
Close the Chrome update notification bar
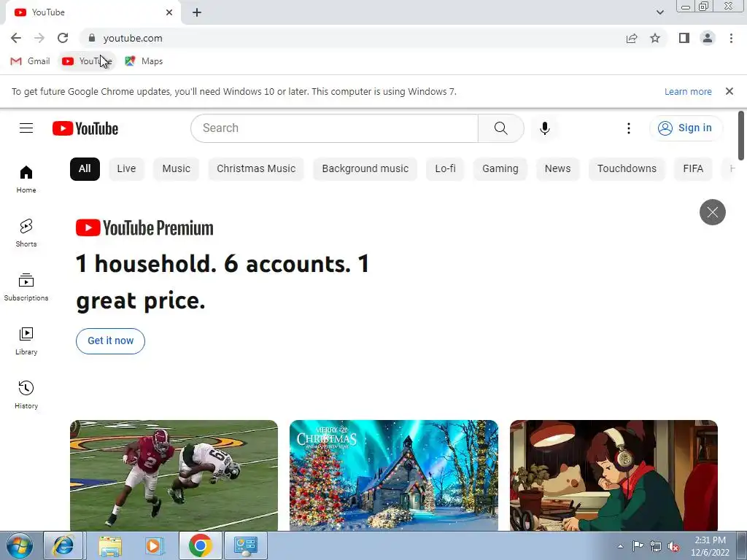(x=729, y=91)
